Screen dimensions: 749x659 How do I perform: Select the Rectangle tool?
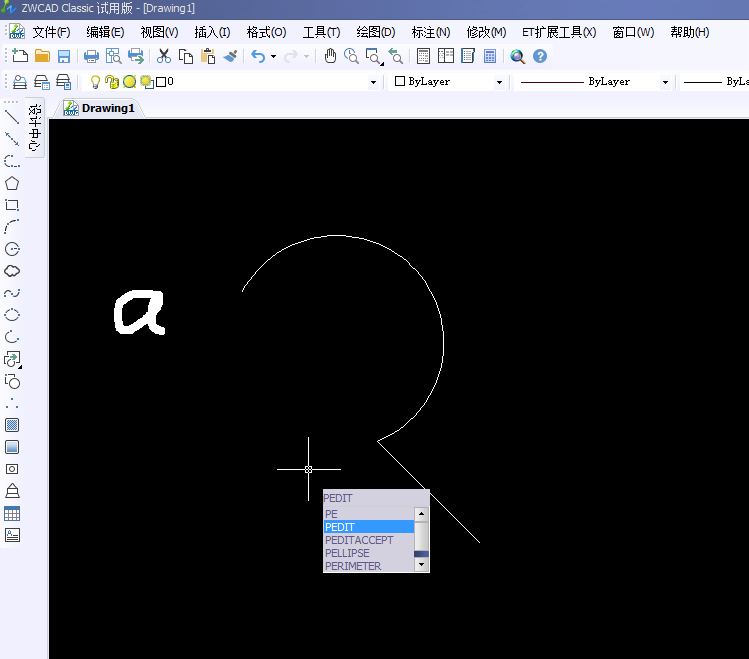(12, 205)
